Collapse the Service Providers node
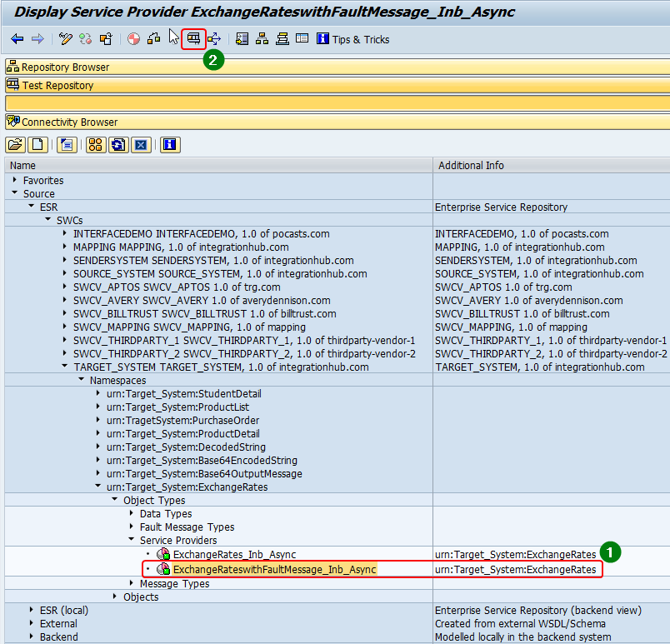 coord(132,539)
